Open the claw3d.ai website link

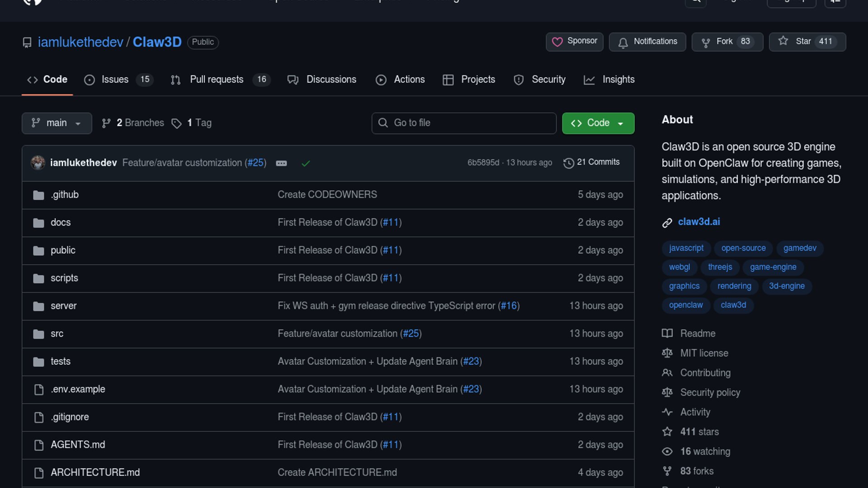(698, 222)
